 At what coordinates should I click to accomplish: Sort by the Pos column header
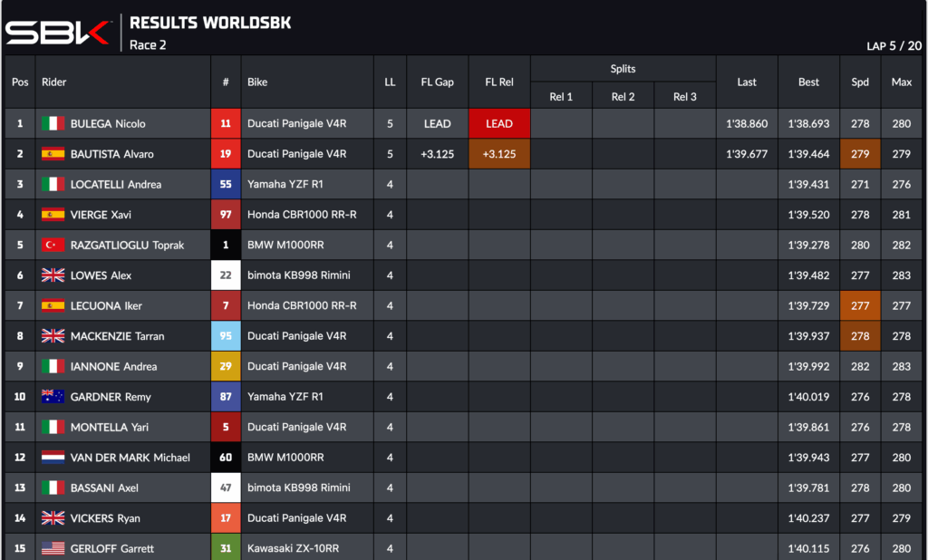click(x=20, y=82)
